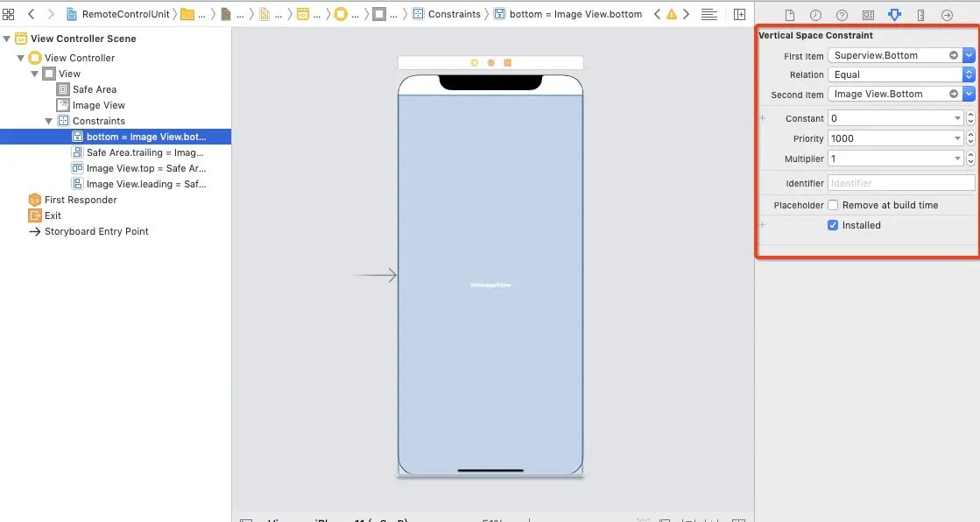Click into the Identifier text field
980x522 pixels.
click(901, 183)
